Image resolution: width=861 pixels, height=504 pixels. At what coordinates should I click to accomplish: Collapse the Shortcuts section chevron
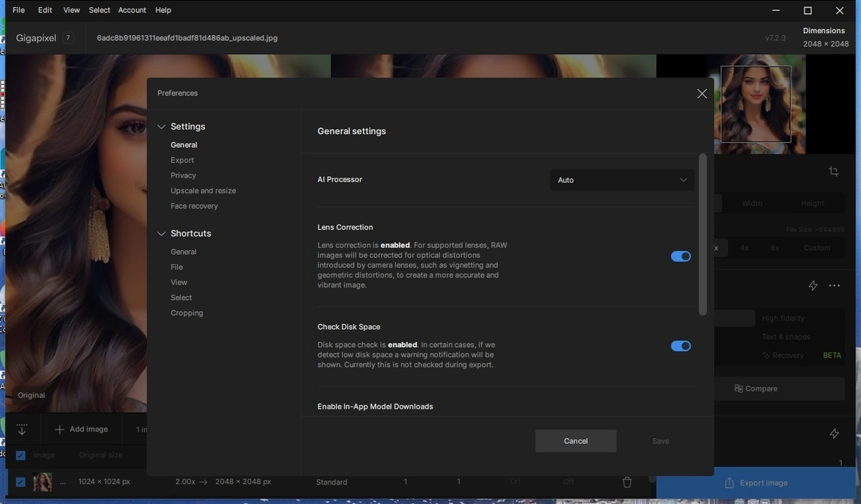[x=161, y=234]
